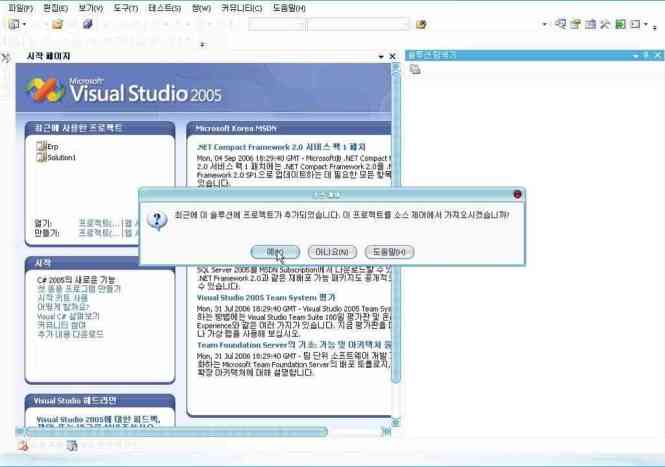
Task: Open the 편집(E) menu
Action: point(56,8)
